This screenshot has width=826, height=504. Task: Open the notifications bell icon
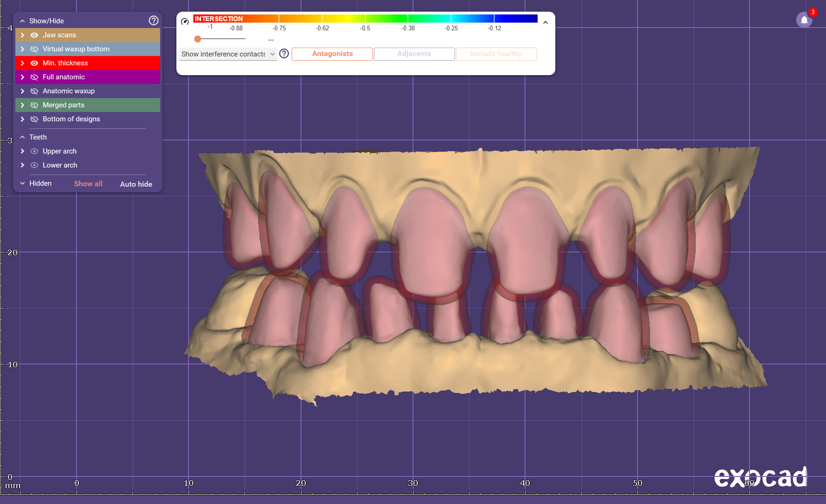click(x=804, y=20)
